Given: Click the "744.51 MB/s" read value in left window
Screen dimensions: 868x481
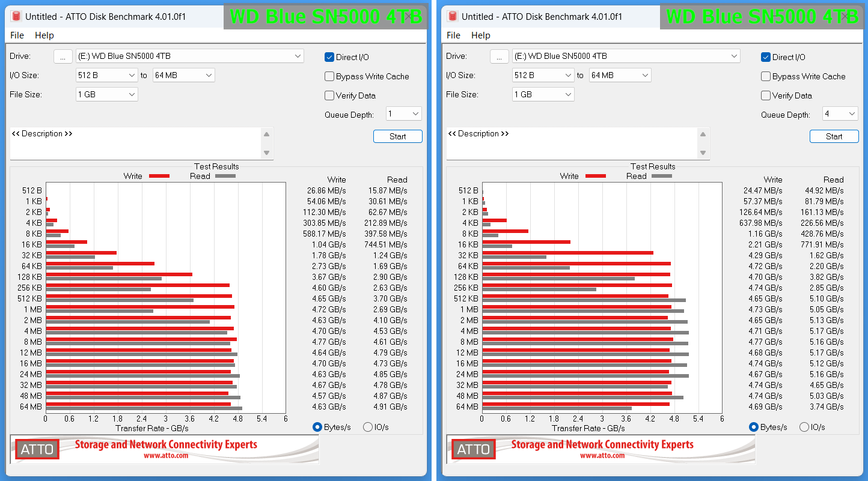Looking at the screenshot, I should [386, 244].
